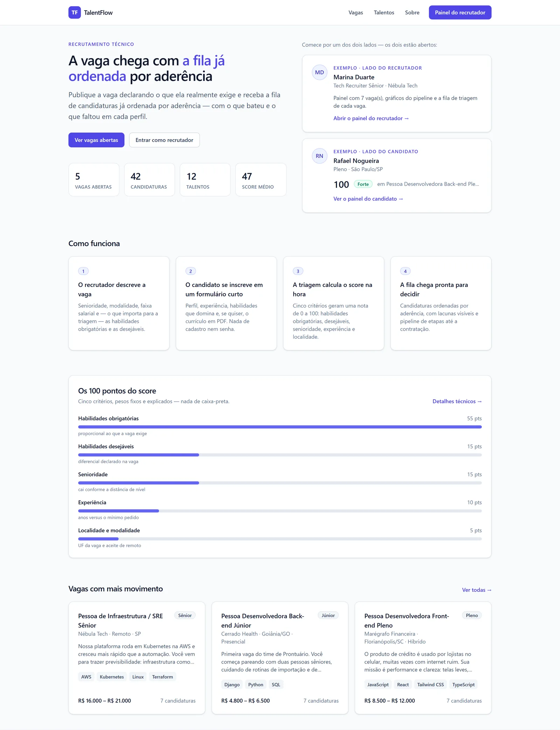Viewport: 560px width, 730px height.
Task: Click the Django skill tag
Action: point(232,685)
